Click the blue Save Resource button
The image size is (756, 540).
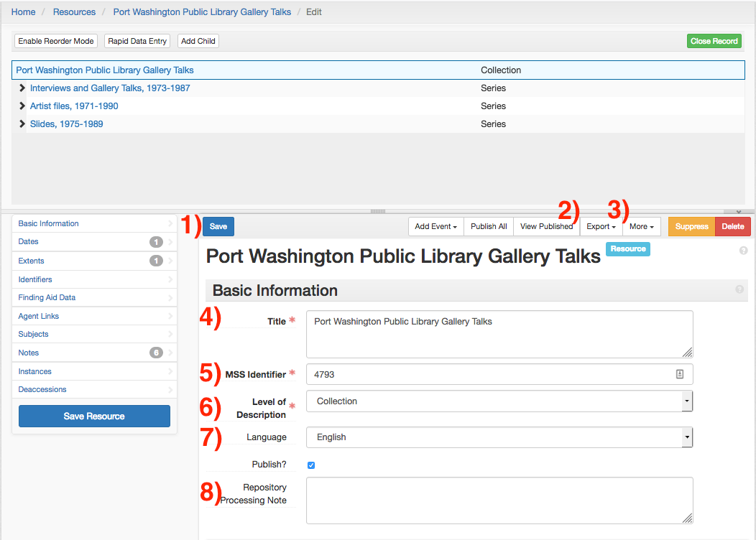[x=94, y=416]
